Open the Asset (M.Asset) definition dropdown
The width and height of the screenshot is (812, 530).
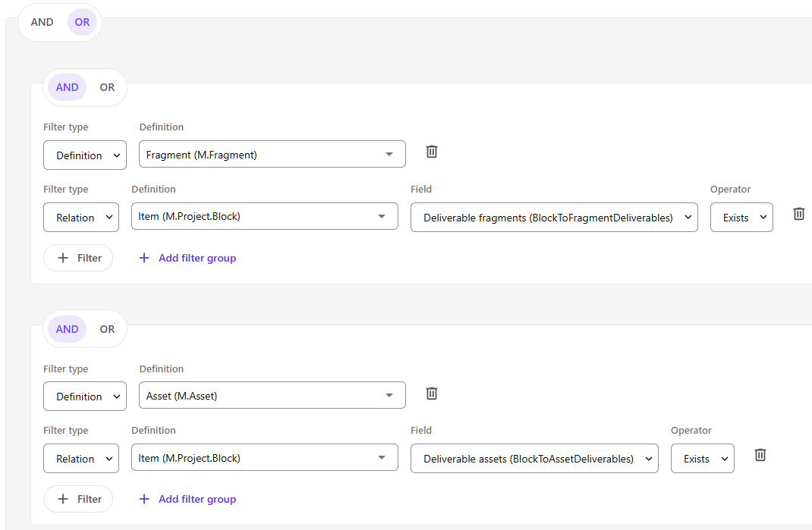(x=272, y=396)
